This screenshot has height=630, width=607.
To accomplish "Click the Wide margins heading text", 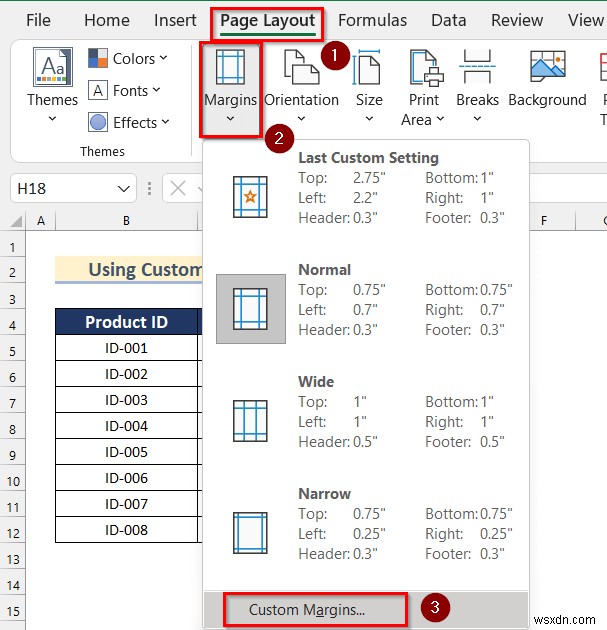I will coord(316,382).
